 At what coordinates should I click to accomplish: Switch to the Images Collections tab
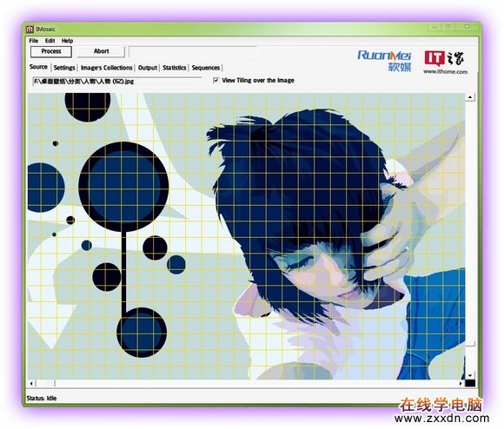(106, 68)
